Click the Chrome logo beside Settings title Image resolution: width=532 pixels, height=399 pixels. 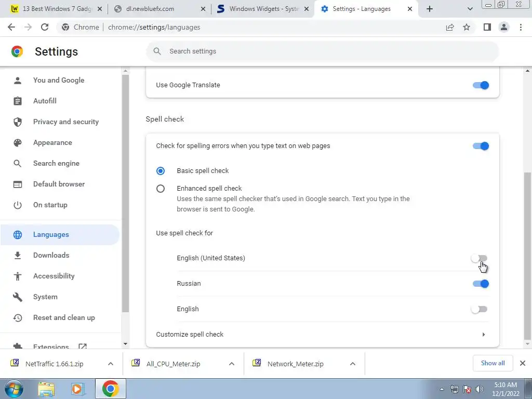coord(17,51)
